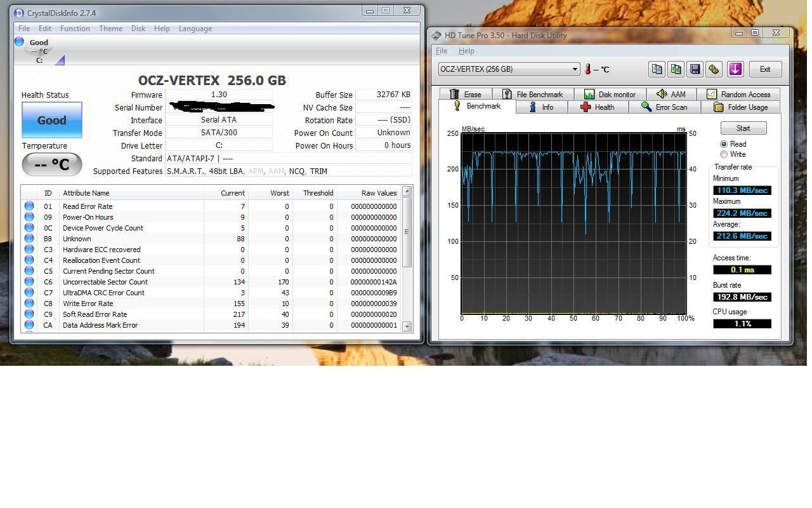The width and height of the screenshot is (812, 508).
Task: Click the TRIM supported feature text
Action: (318, 171)
